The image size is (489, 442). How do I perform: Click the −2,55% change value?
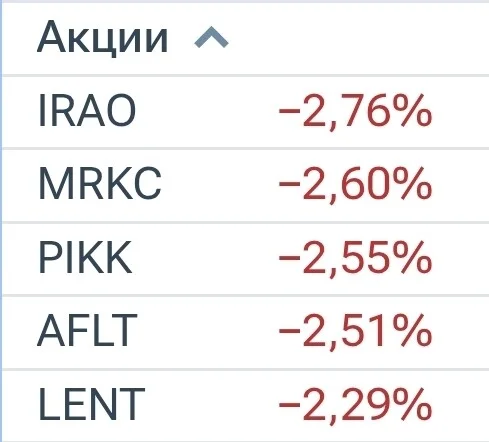click(355, 259)
